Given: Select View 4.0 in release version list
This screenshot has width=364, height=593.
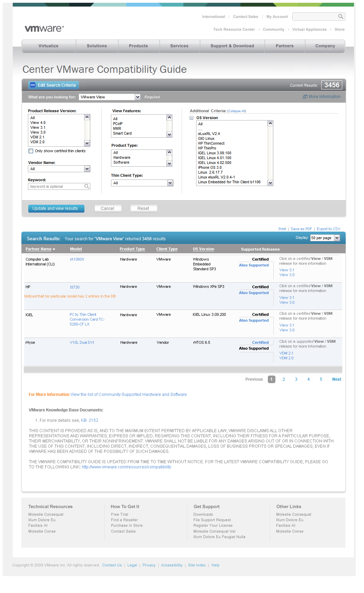Looking at the screenshot, I should pos(38,123).
